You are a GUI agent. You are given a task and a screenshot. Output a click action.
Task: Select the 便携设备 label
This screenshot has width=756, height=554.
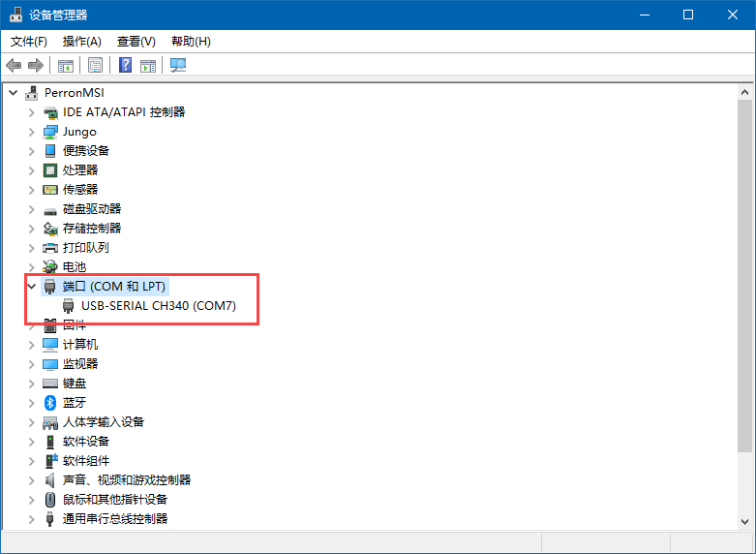tap(86, 151)
